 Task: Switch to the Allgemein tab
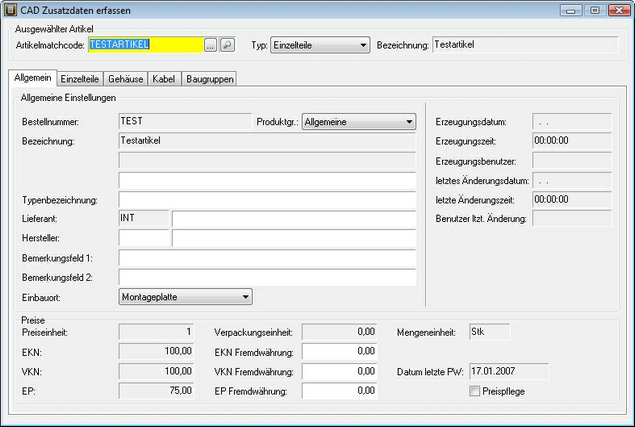[33, 78]
